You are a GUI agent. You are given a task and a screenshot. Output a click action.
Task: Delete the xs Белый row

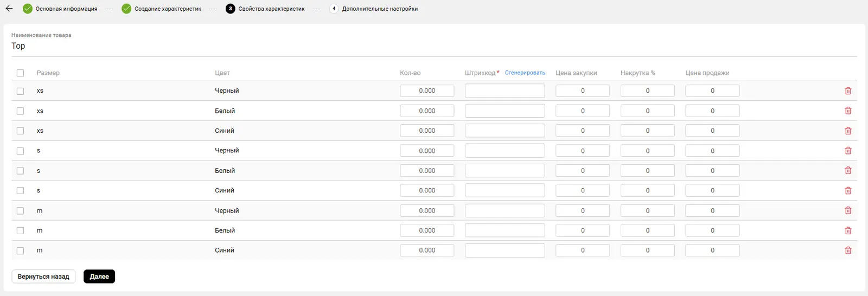point(848,111)
